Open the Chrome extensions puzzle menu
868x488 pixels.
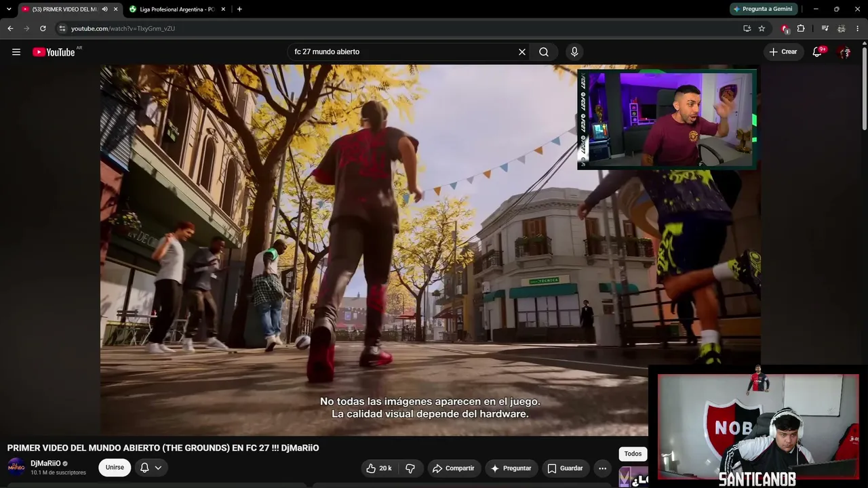click(801, 28)
